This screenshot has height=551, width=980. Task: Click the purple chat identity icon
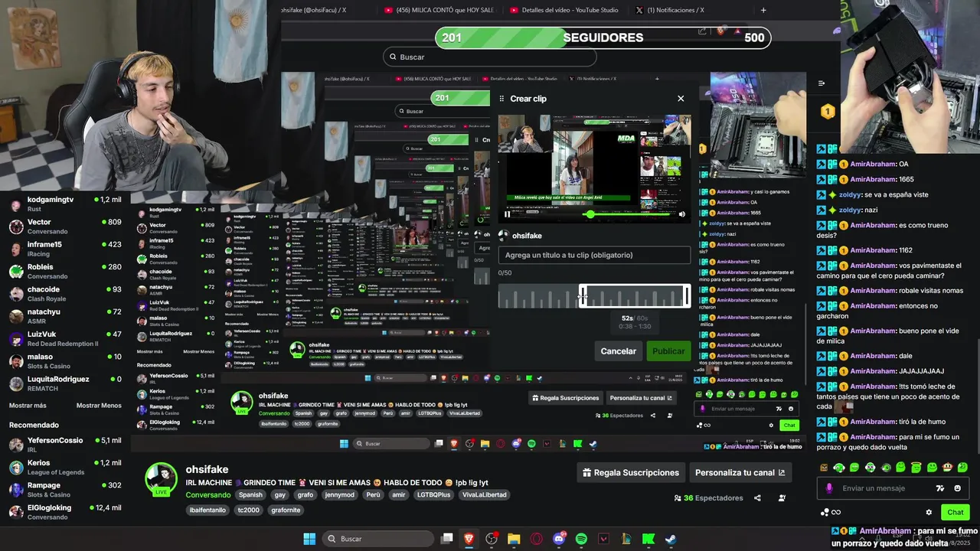829,488
